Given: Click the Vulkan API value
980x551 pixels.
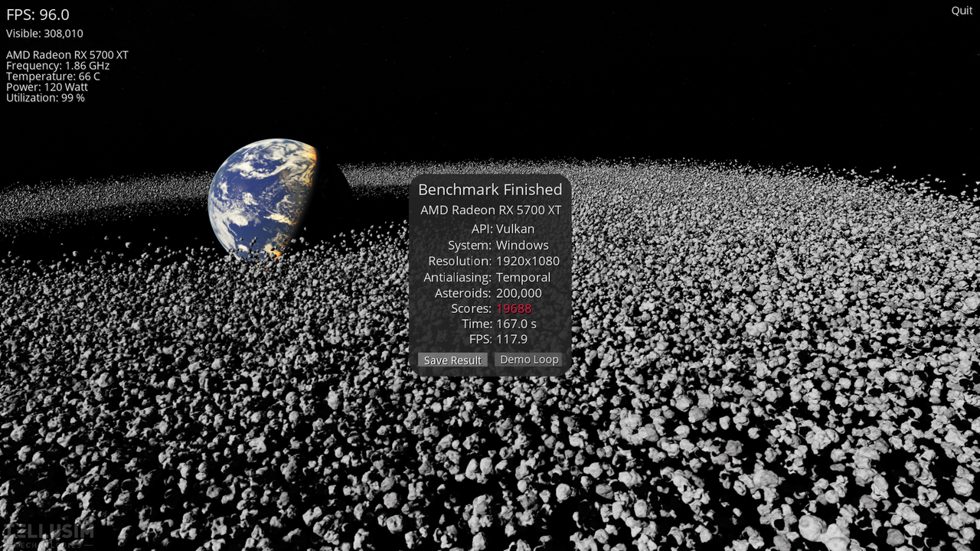Looking at the screenshot, I should pyautogui.click(x=515, y=229).
